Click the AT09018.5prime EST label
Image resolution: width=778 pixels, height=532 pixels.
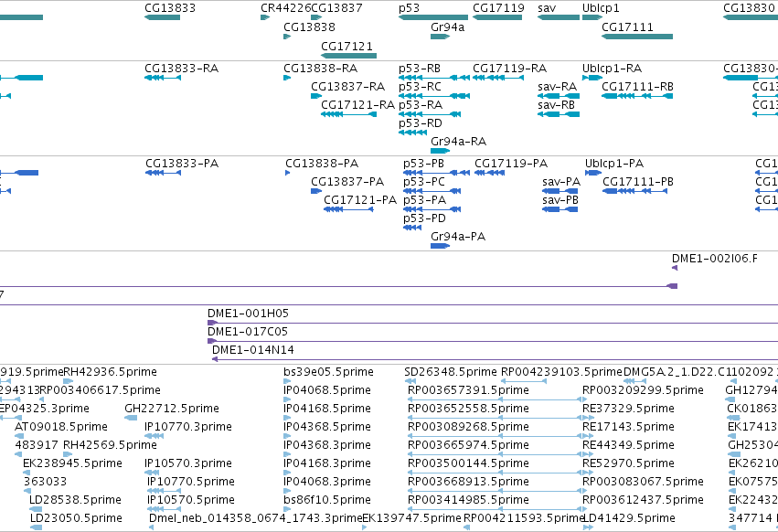point(61,427)
